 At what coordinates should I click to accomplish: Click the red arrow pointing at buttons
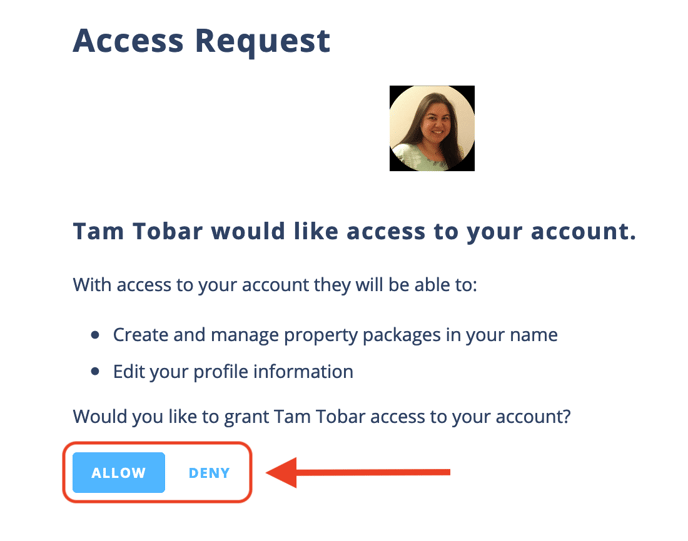[x=358, y=473]
